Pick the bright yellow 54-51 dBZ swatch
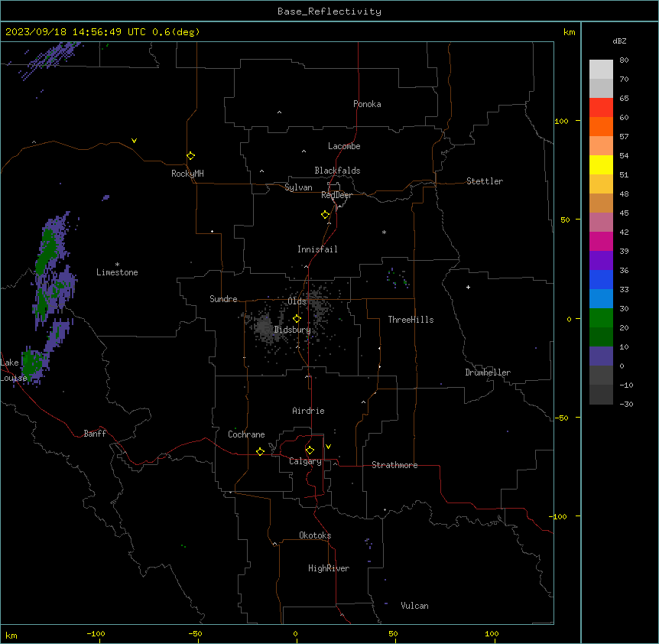The width and height of the screenshot is (659, 644). click(601, 164)
